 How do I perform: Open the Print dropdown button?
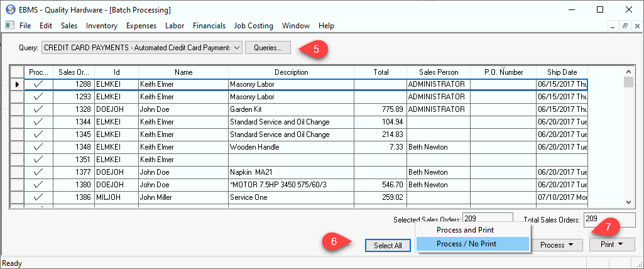612,244
